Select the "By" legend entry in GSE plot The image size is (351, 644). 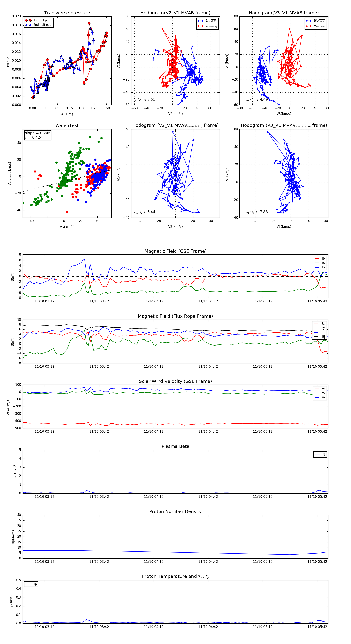[320, 263]
